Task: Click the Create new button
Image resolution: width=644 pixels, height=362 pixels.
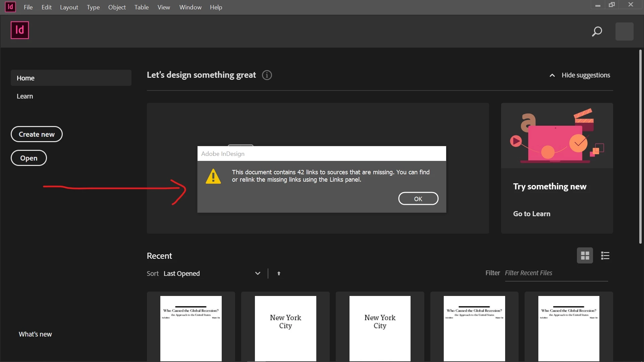Action: [x=37, y=134]
